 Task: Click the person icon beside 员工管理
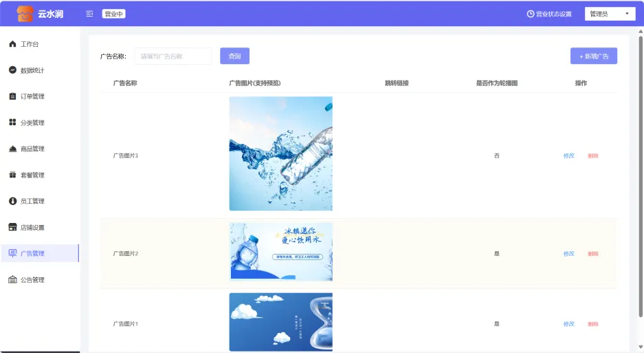click(x=12, y=201)
